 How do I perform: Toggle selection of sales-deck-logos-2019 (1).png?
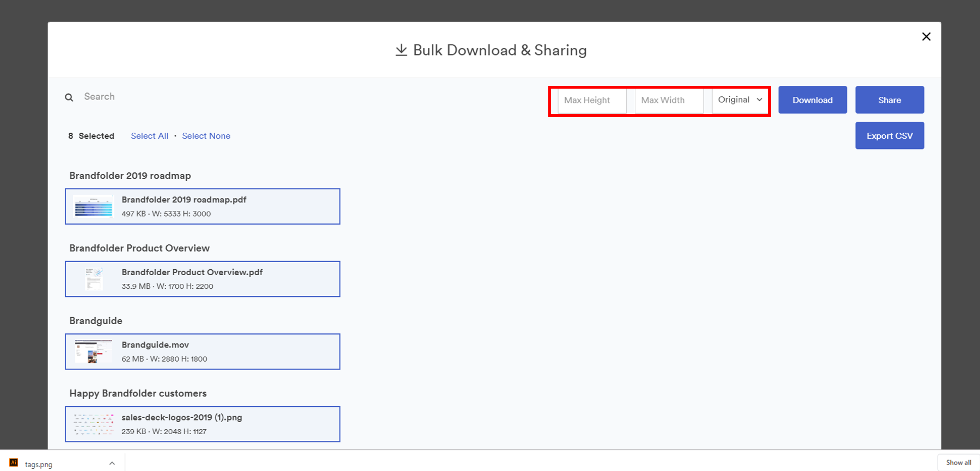[203, 424]
